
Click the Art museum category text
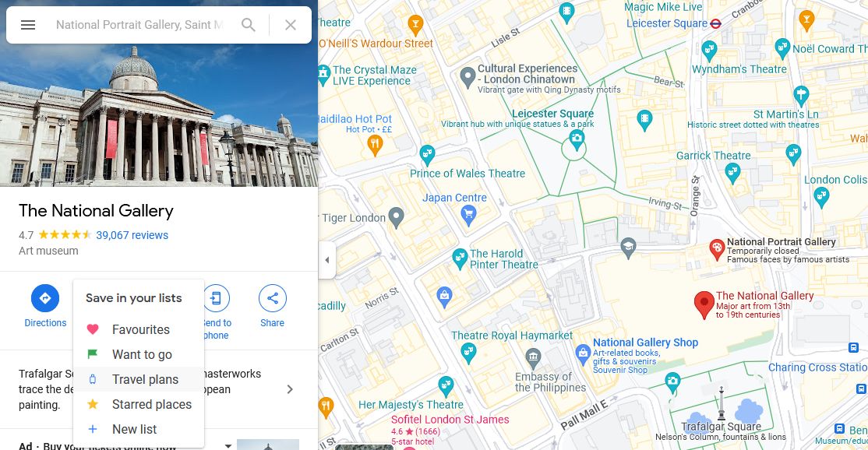click(x=48, y=251)
